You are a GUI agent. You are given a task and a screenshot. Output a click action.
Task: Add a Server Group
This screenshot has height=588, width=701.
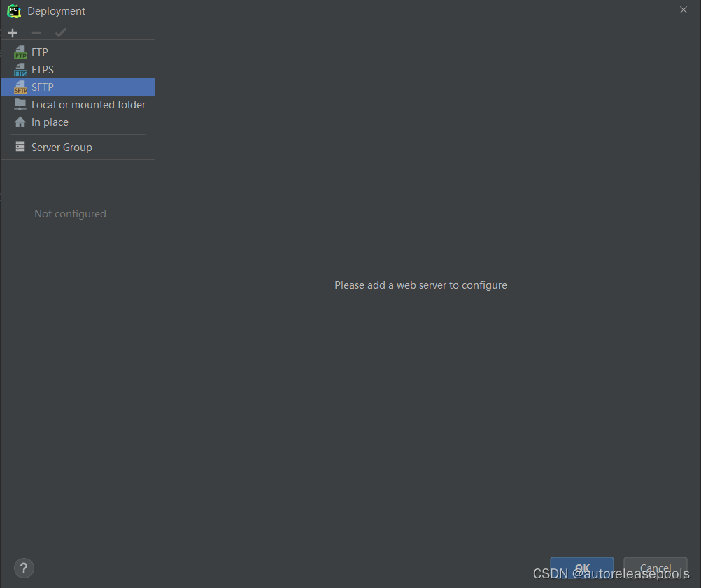point(78,147)
